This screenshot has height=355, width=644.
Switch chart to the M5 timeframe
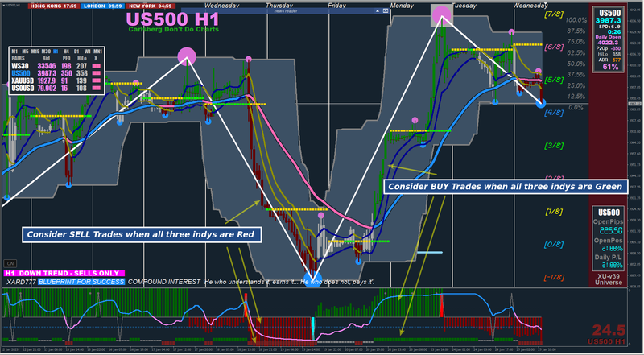point(26,52)
